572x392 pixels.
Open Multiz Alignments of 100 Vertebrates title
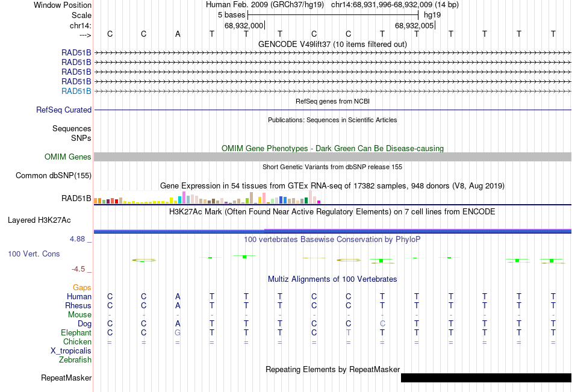click(332, 279)
